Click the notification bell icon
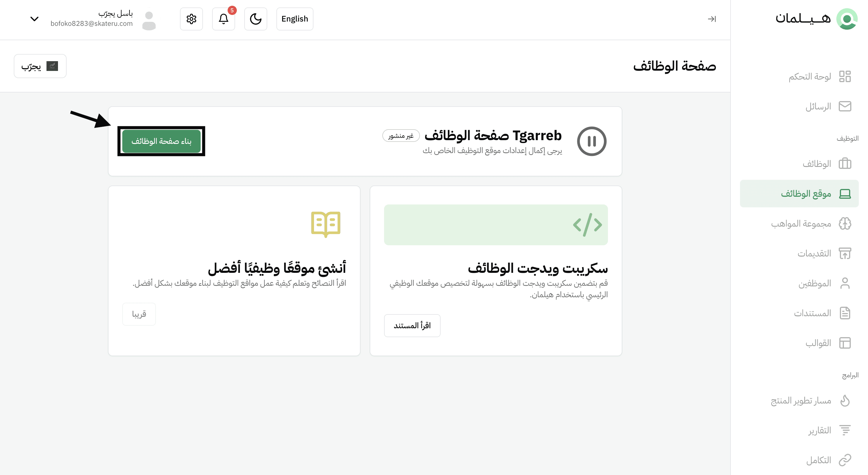 coord(223,19)
